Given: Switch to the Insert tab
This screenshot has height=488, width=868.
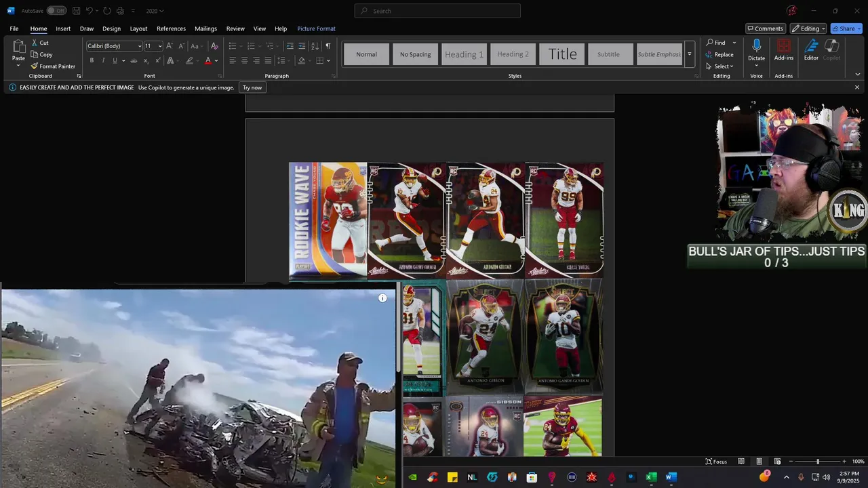Looking at the screenshot, I should (x=63, y=28).
